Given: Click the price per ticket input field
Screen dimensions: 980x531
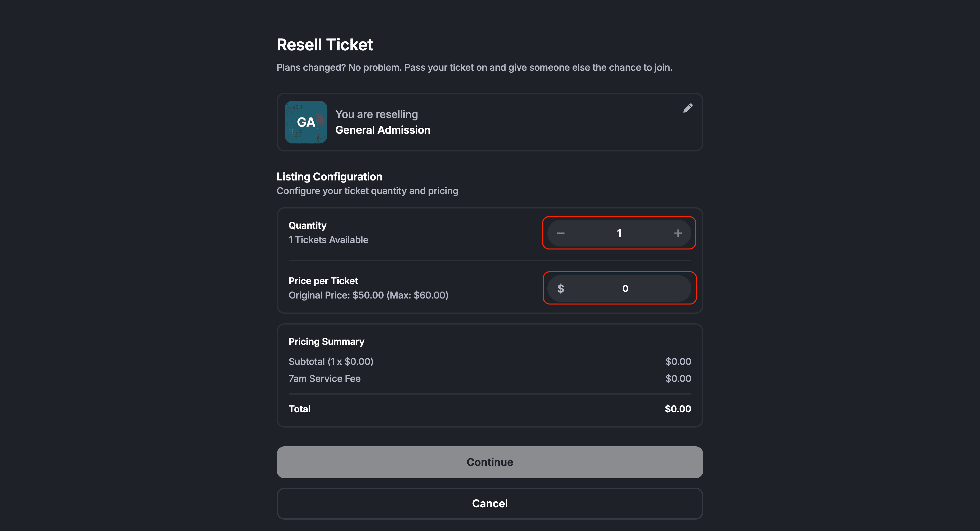Looking at the screenshot, I should [x=625, y=289].
